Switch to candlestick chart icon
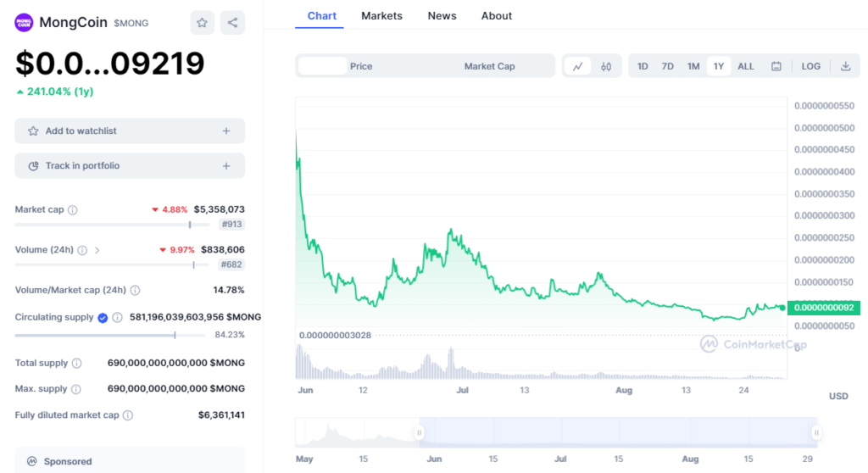 point(606,66)
